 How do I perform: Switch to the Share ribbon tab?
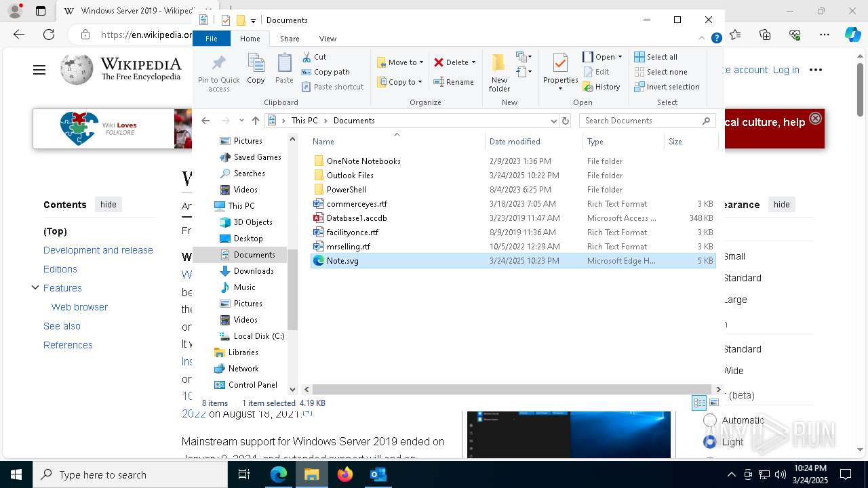(290, 39)
